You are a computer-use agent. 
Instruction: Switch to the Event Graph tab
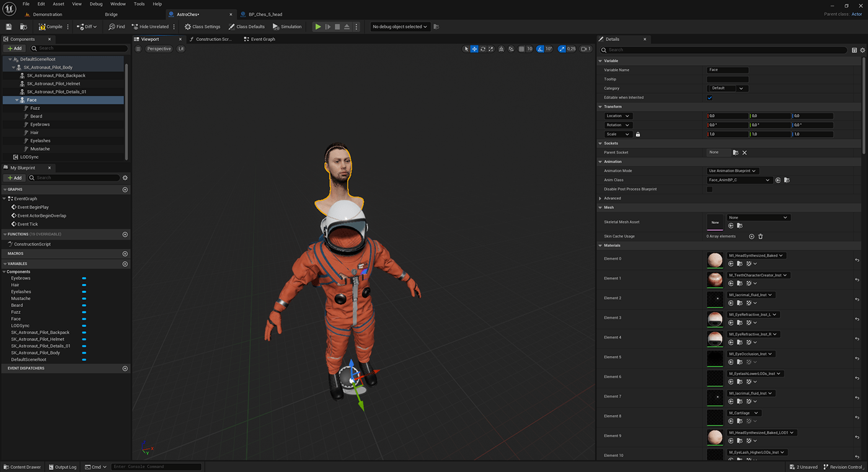coord(262,39)
